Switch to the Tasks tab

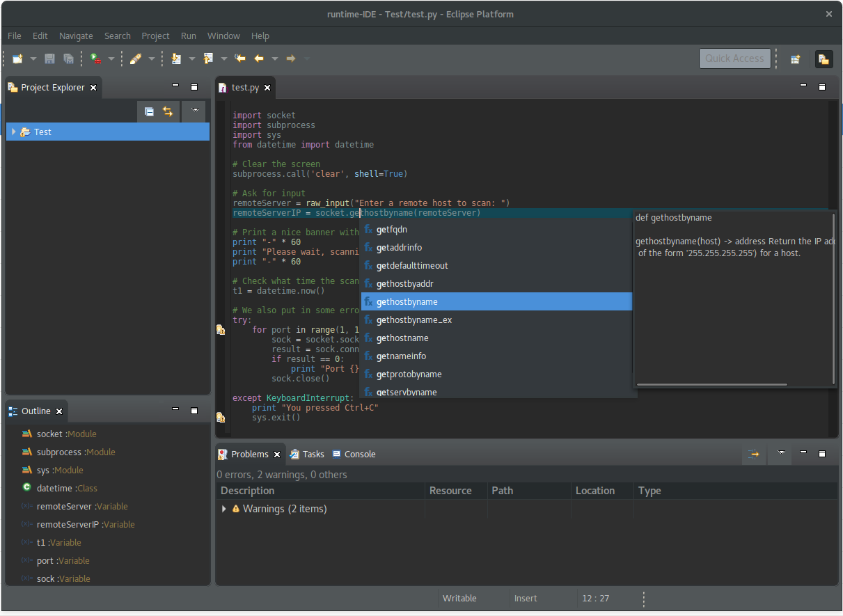click(x=307, y=454)
